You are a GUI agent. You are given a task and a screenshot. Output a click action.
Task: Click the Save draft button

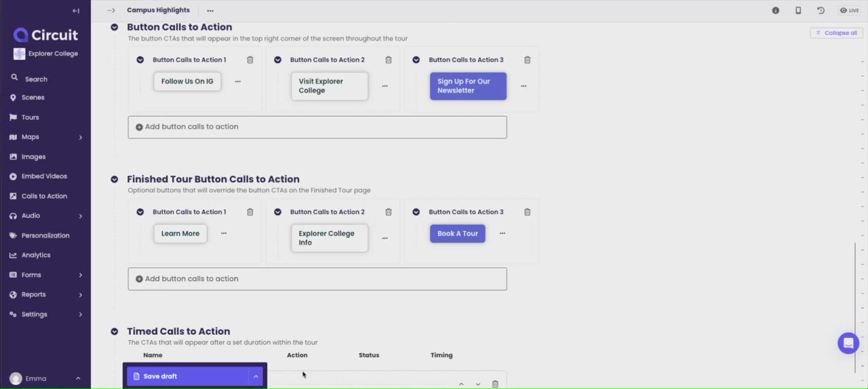[188, 376]
